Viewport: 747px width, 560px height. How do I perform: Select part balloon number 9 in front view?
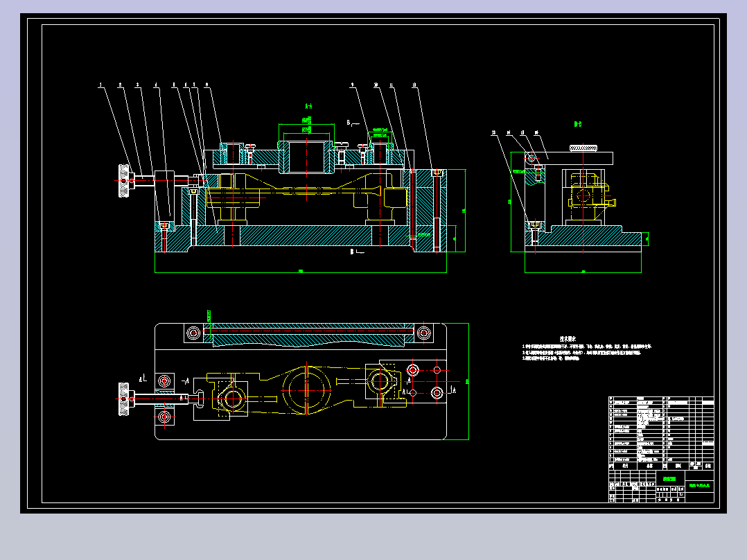click(353, 85)
